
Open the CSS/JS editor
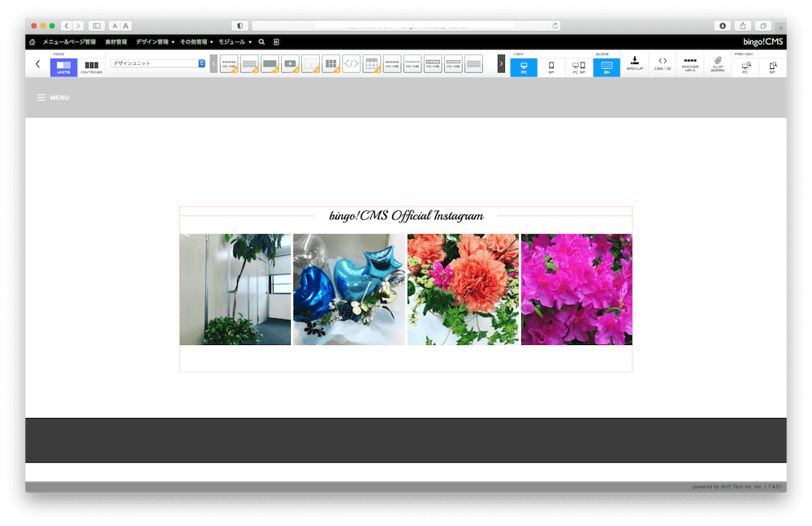(663, 64)
